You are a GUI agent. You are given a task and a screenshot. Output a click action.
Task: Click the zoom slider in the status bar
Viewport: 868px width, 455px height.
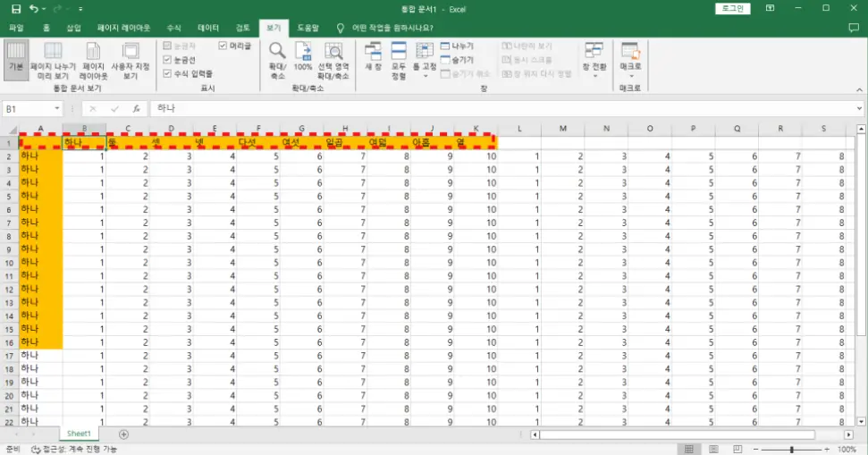click(791, 449)
